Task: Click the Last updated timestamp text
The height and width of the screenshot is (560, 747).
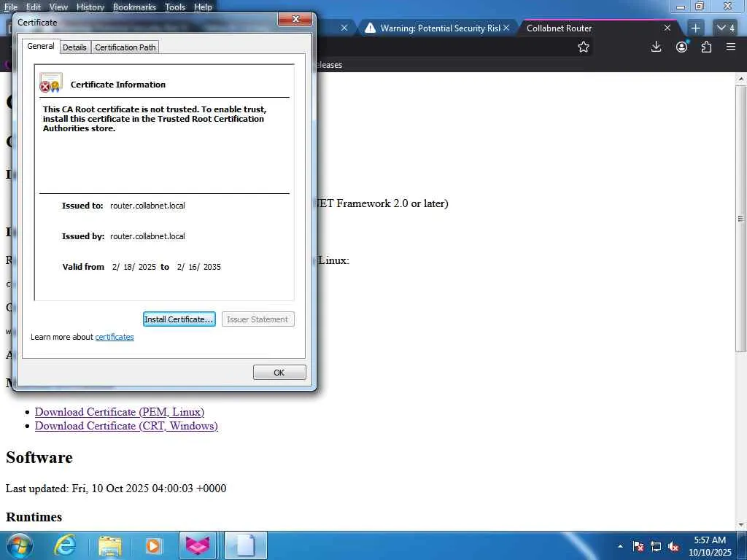Action: coord(116,488)
